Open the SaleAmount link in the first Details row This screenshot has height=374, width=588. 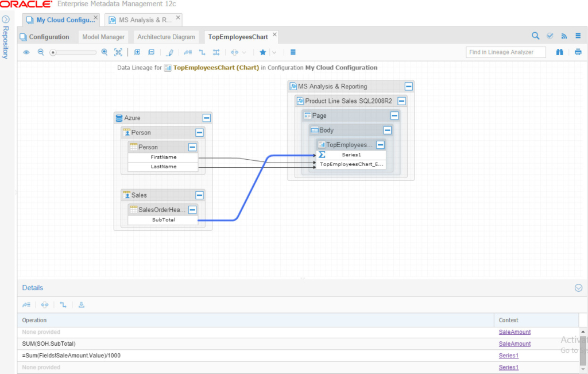coord(514,332)
